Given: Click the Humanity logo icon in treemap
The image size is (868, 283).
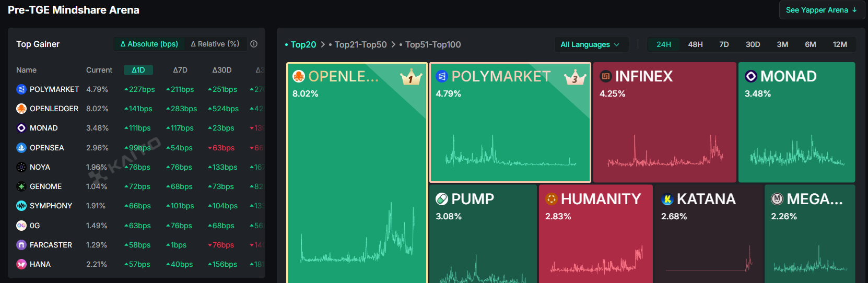Looking at the screenshot, I should point(552,199).
